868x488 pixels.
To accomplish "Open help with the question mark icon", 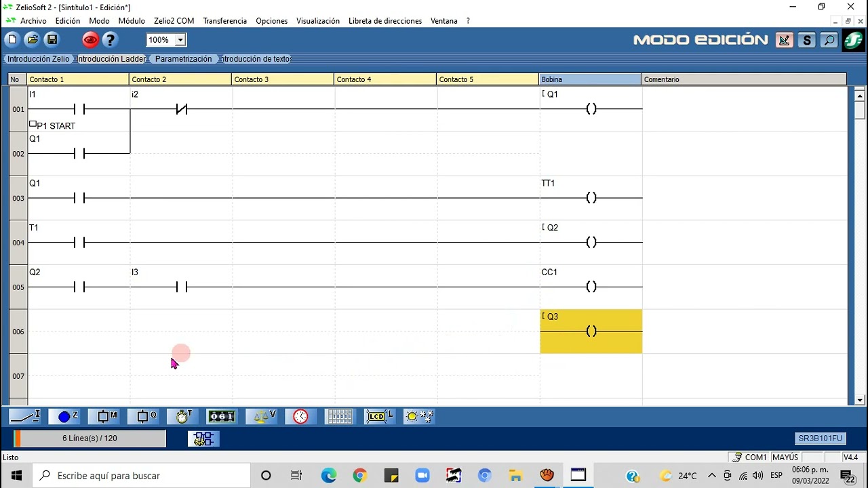I will tap(110, 40).
